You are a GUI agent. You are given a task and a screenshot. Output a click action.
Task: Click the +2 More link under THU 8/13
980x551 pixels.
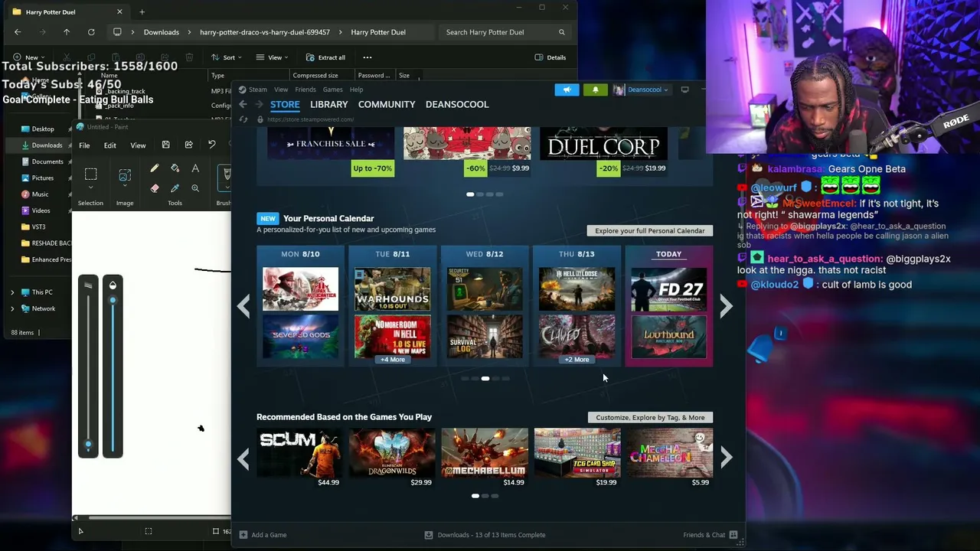point(577,360)
